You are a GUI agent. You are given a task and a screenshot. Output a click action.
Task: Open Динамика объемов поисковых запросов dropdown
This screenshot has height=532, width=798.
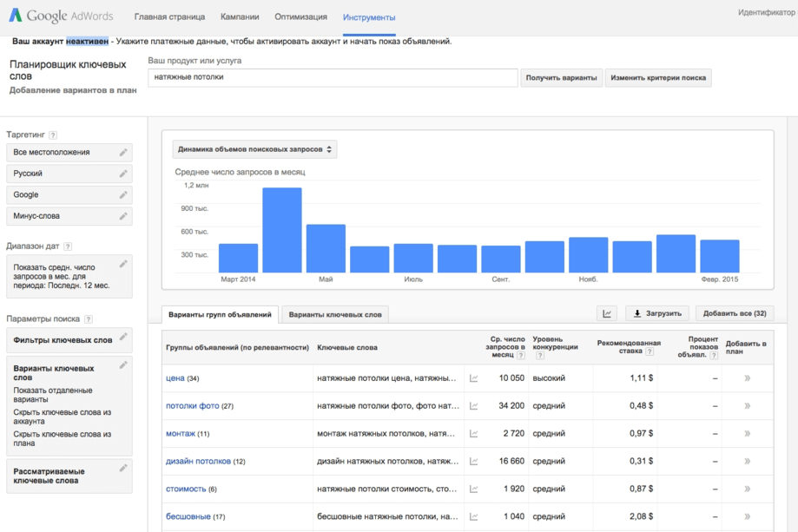(x=254, y=149)
